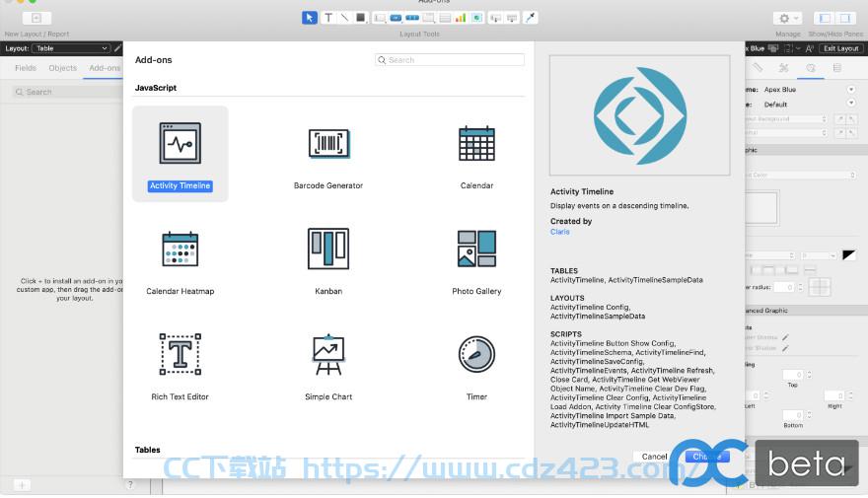
Task: Select the Line tool in toolbar
Action: coord(344,18)
